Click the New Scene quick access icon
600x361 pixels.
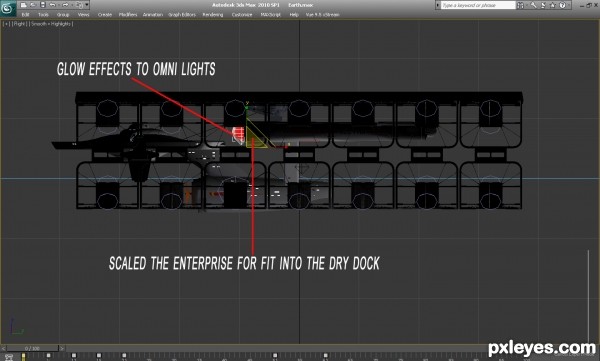pos(23,5)
